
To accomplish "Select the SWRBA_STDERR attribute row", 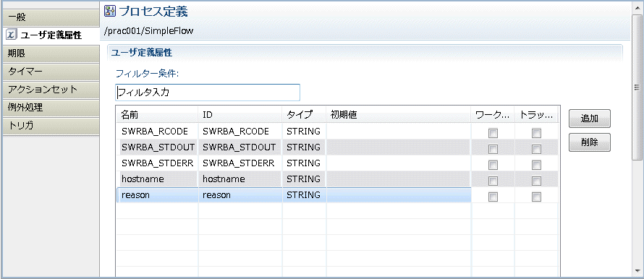I will [338, 163].
